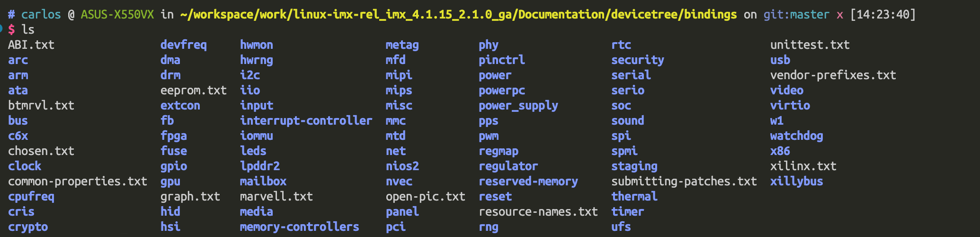Select the regulator directory entry
This screenshot has width=980, height=237.
click(508, 166)
